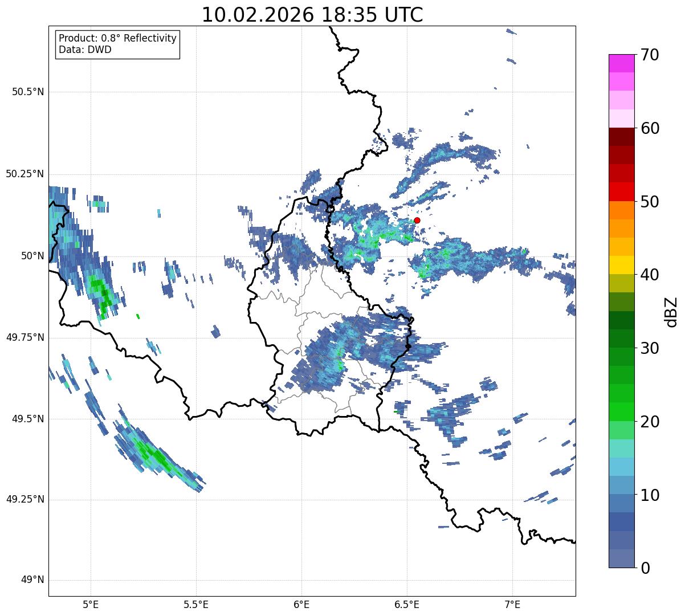Click the 5°E longitude label
Image resolution: width=685 pixels, height=616 pixels.
[x=91, y=605]
